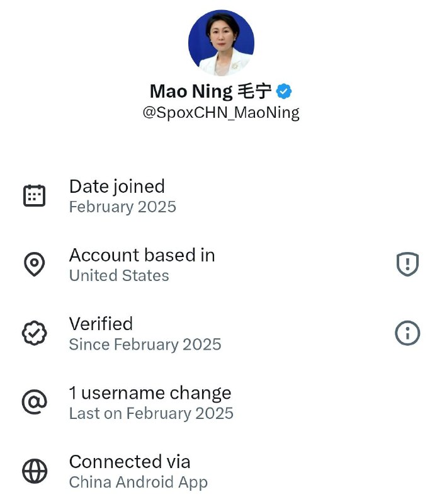Click the globe icon next to Connected via
The width and height of the screenshot is (442, 504).
[35, 470]
